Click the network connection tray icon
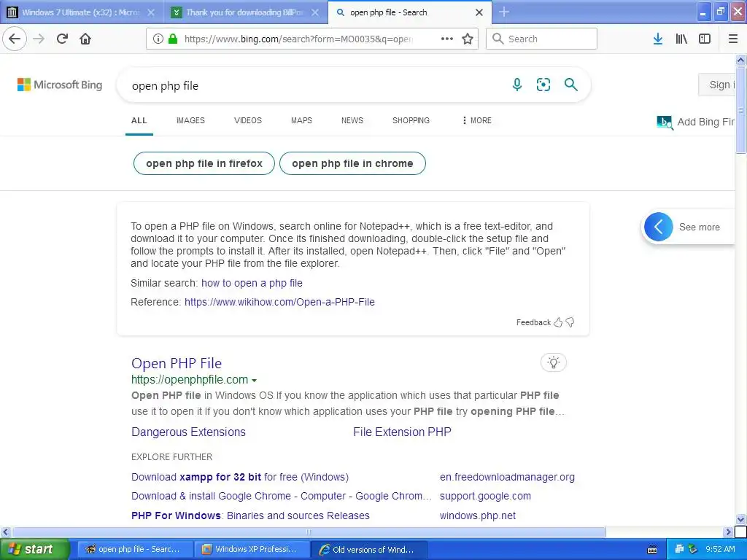 pyautogui.click(x=679, y=549)
